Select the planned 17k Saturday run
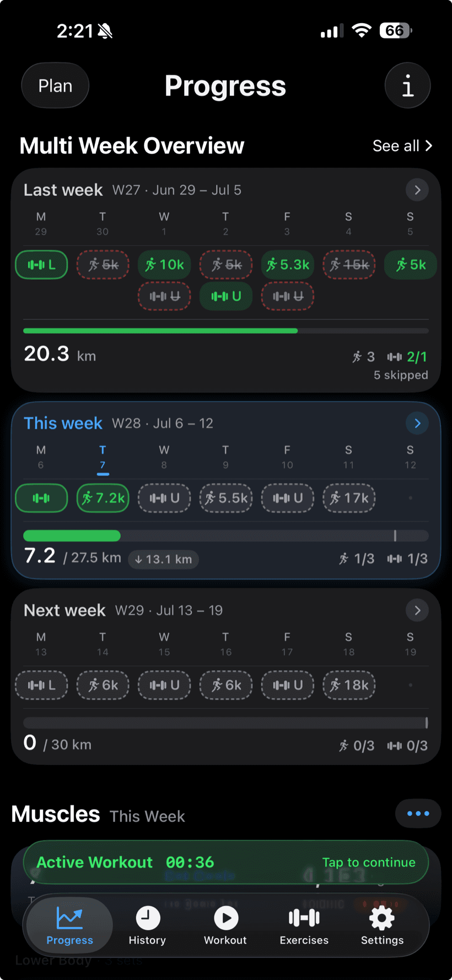This screenshot has height=980, width=452. 349,498
